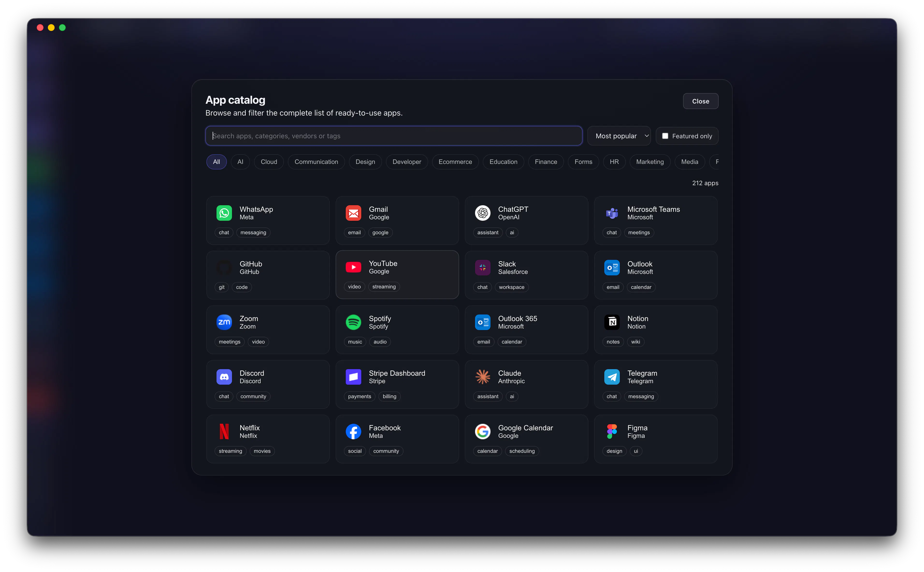The height and width of the screenshot is (572, 924).
Task: Click the audio tag on Spotify card
Action: point(380,342)
